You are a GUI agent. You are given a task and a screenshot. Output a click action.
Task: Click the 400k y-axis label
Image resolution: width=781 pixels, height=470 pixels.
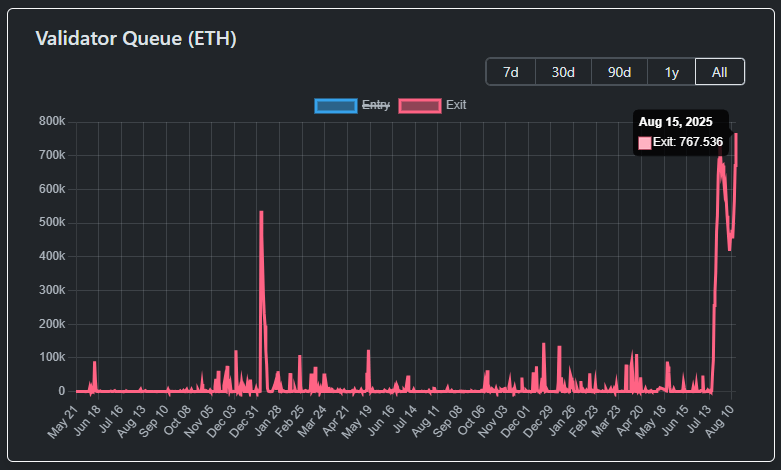coord(52,256)
